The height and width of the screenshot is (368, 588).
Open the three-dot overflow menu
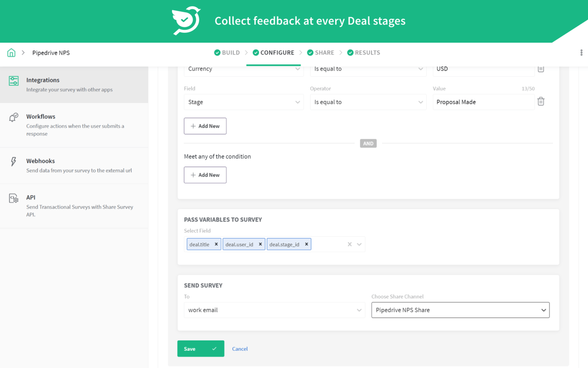[581, 53]
